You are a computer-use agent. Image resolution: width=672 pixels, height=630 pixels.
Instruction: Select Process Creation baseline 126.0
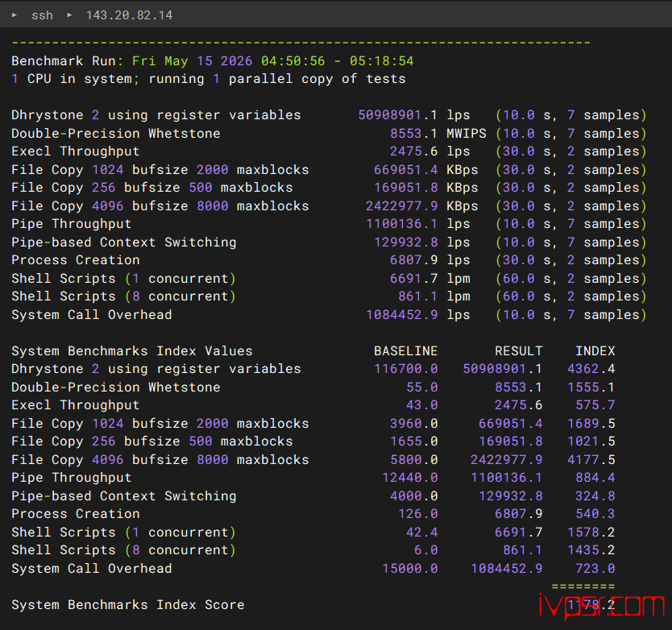pyautogui.click(x=418, y=514)
